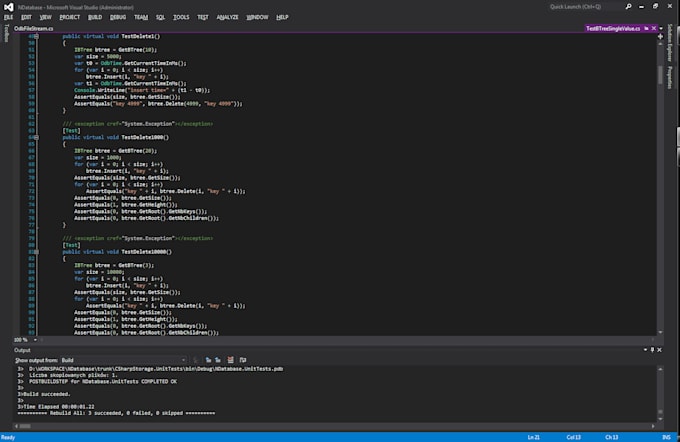This screenshot has width=680, height=442.
Task: Open Output window position dropdown arrow
Action: pyautogui.click(x=645, y=350)
